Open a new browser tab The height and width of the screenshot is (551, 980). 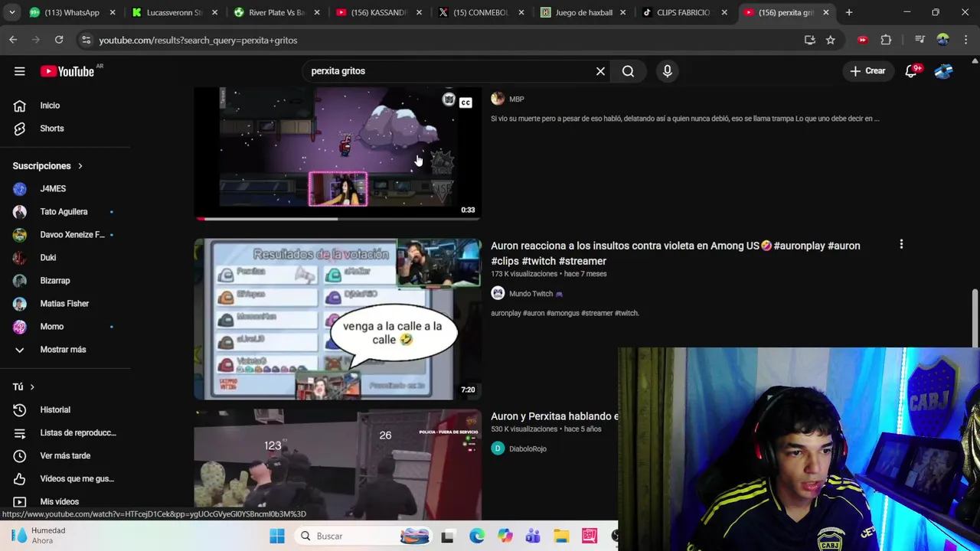[849, 12]
